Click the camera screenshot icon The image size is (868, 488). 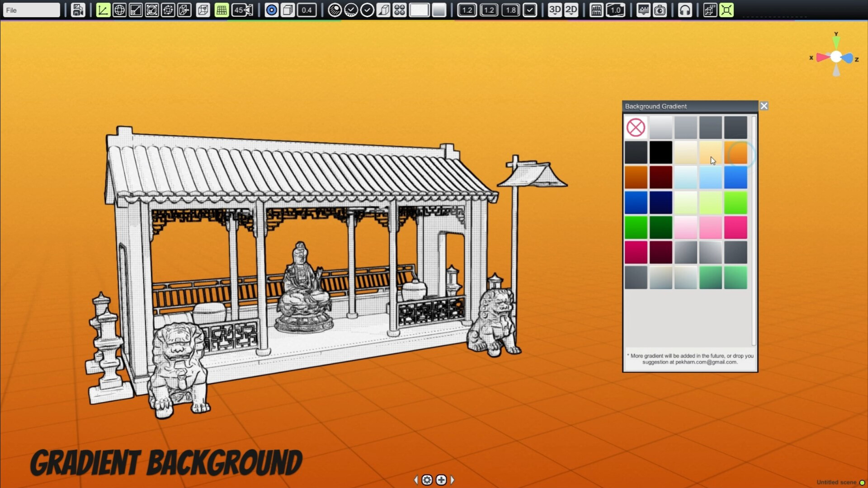coord(660,10)
